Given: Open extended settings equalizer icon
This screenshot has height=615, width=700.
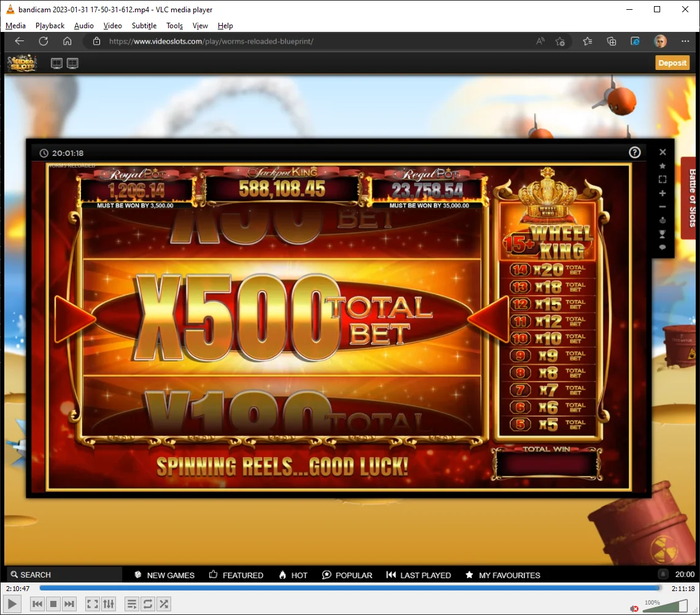Looking at the screenshot, I should (109, 605).
